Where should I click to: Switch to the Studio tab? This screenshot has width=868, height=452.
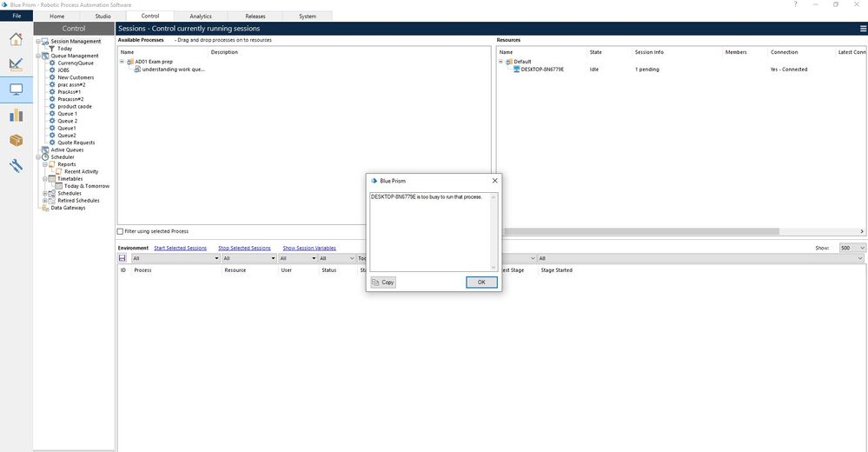point(103,16)
